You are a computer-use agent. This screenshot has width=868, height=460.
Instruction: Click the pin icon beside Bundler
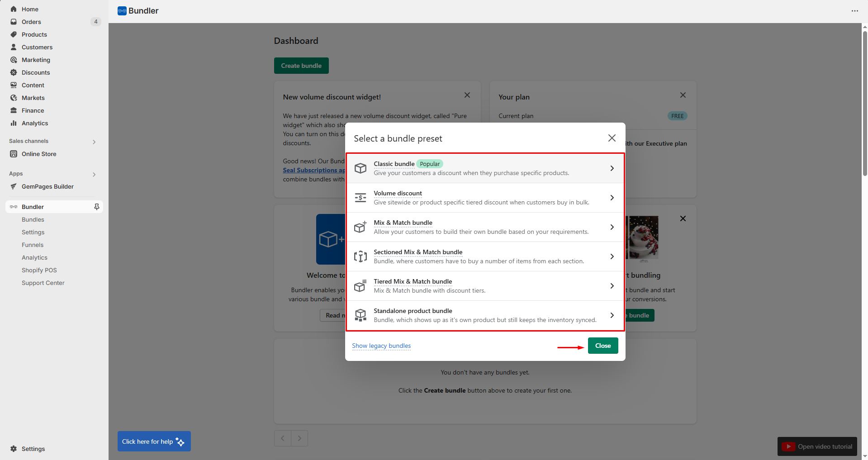[96, 207]
